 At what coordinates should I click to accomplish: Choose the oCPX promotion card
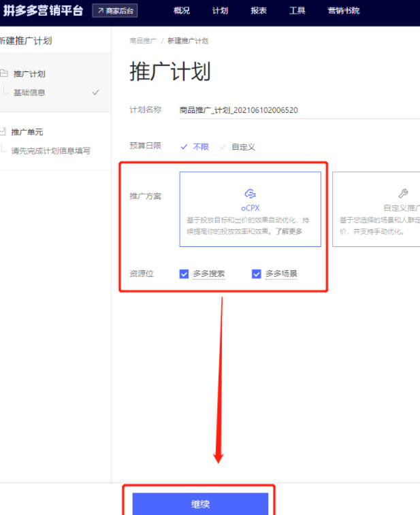(x=250, y=210)
